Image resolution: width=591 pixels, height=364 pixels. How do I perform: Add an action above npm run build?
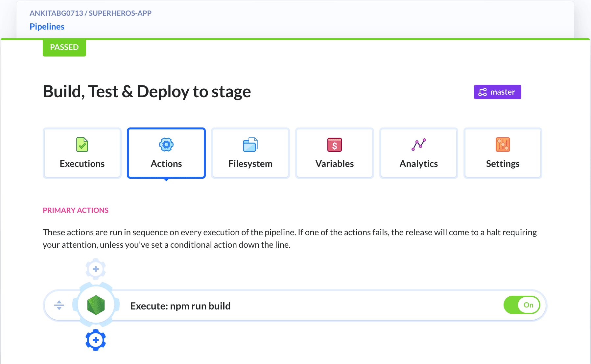pyautogui.click(x=95, y=269)
